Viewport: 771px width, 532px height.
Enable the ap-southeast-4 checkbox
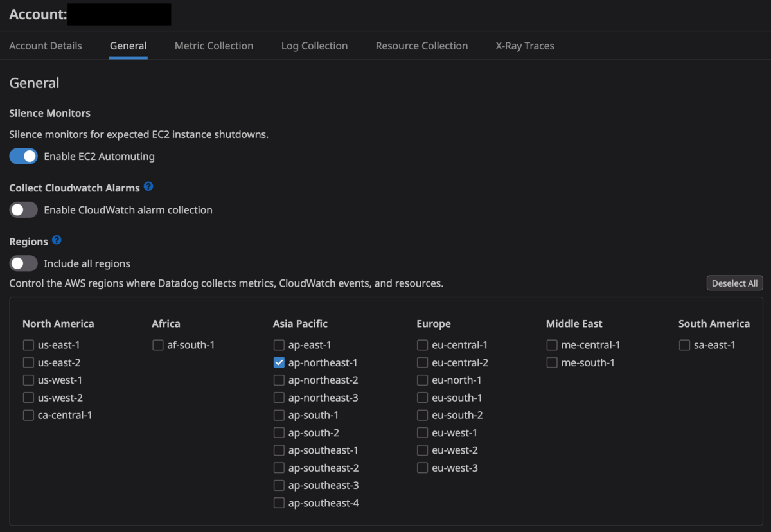(x=279, y=503)
